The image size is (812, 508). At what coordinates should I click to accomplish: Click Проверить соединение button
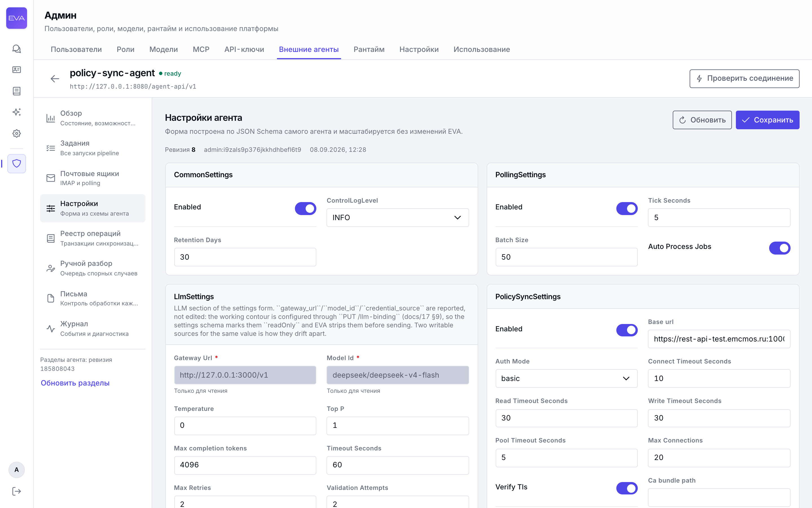744,79
